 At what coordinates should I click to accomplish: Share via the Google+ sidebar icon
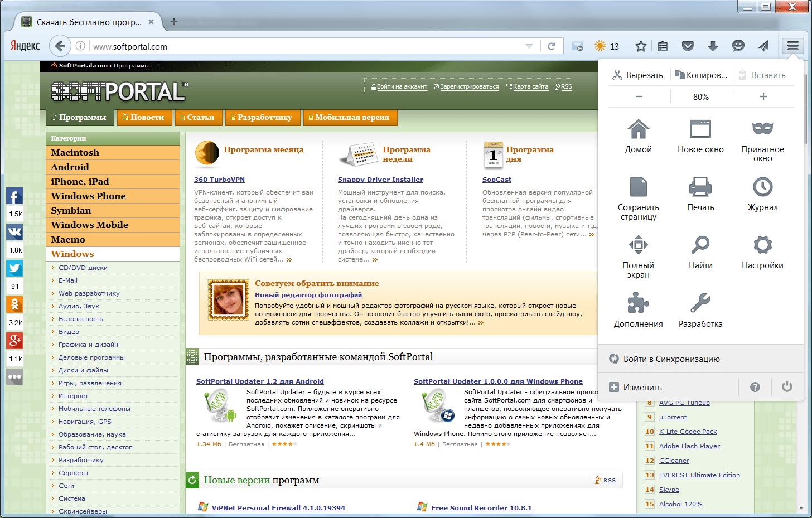15,341
